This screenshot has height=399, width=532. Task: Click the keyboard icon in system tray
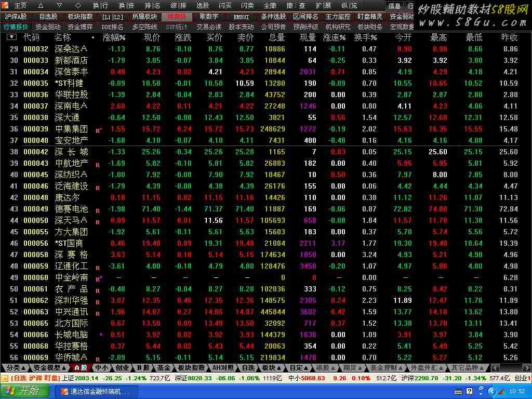[x=458, y=392]
